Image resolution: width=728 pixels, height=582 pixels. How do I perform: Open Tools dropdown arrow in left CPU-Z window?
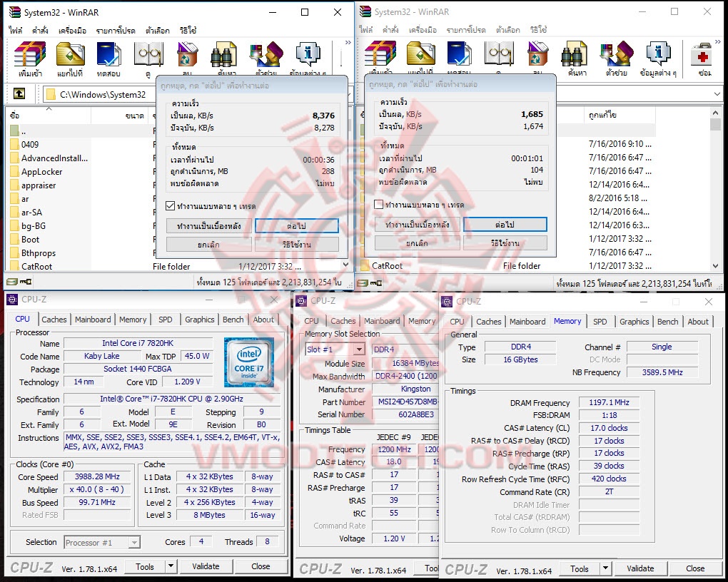pyautogui.click(x=171, y=566)
